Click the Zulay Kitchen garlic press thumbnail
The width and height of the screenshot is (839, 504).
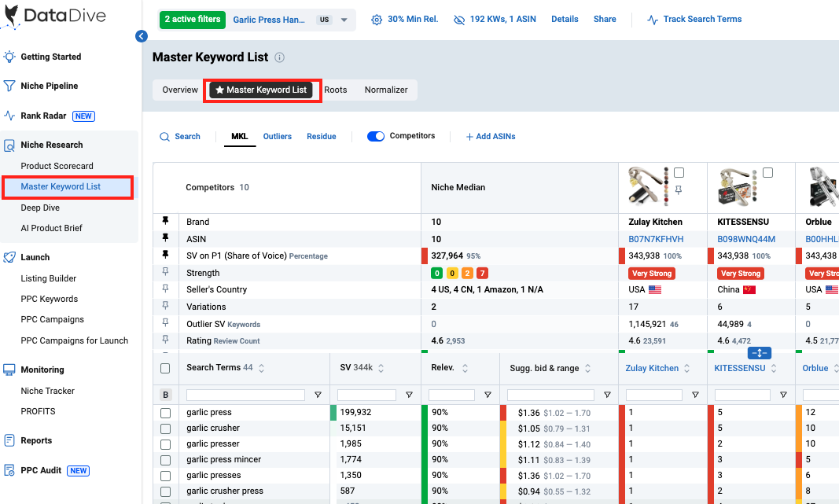coord(648,186)
